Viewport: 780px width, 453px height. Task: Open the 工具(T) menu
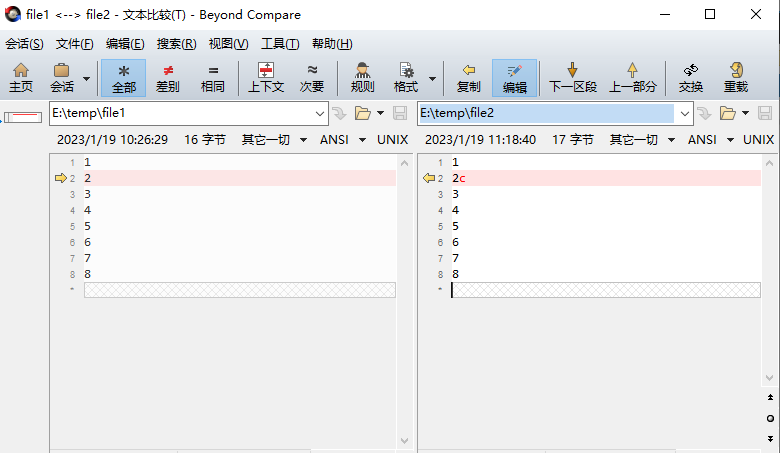[x=280, y=44]
